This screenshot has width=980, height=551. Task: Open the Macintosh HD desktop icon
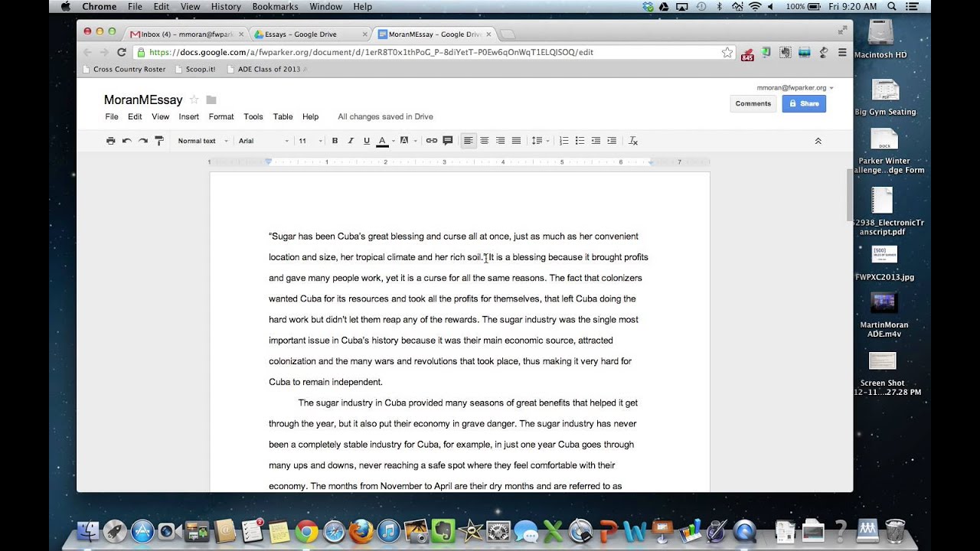pyautogui.click(x=880, y=40)
